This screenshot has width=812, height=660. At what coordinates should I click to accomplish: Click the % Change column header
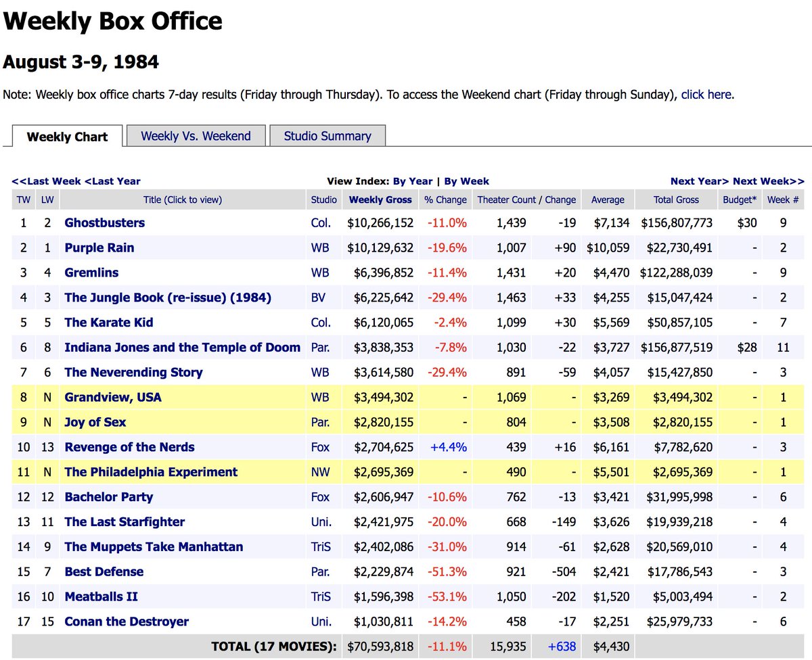pyautogui.click(x=445, y=199)
